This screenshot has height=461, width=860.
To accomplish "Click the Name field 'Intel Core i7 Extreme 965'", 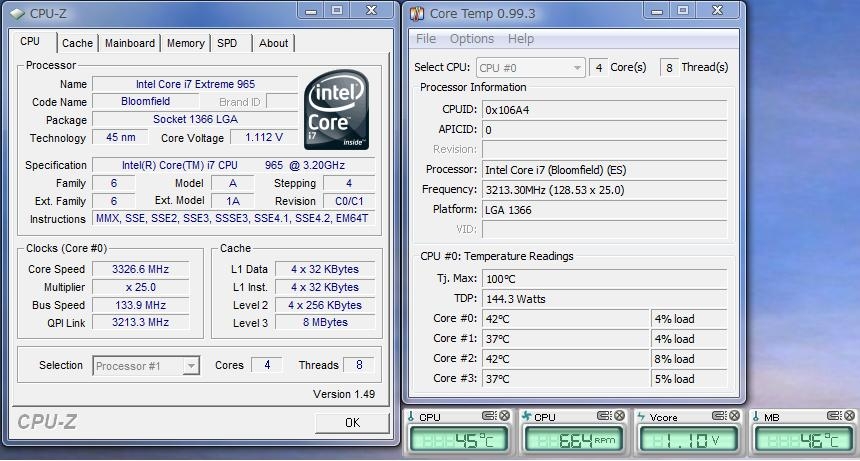I will coord(195,84).
